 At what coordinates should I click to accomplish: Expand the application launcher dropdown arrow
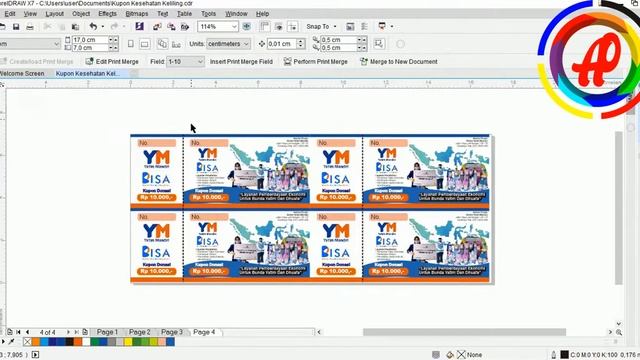(392, 27)
